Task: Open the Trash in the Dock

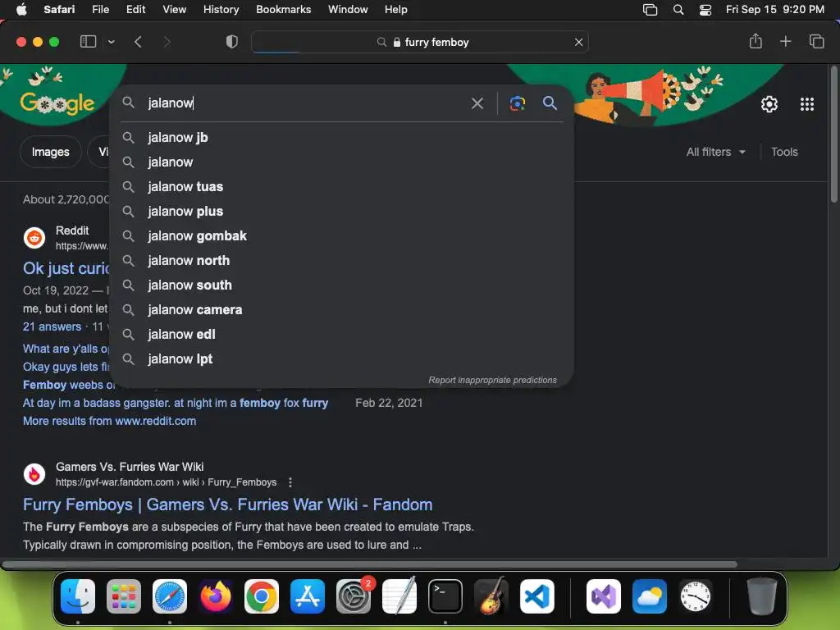Action: [762, 596]
